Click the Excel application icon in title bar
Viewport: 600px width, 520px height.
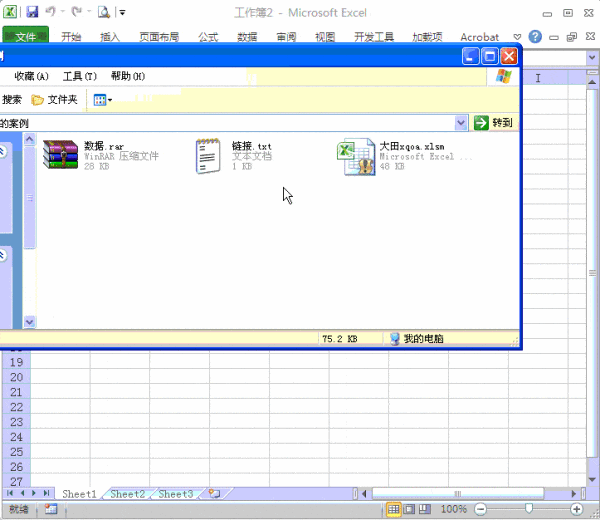[10, 12]
